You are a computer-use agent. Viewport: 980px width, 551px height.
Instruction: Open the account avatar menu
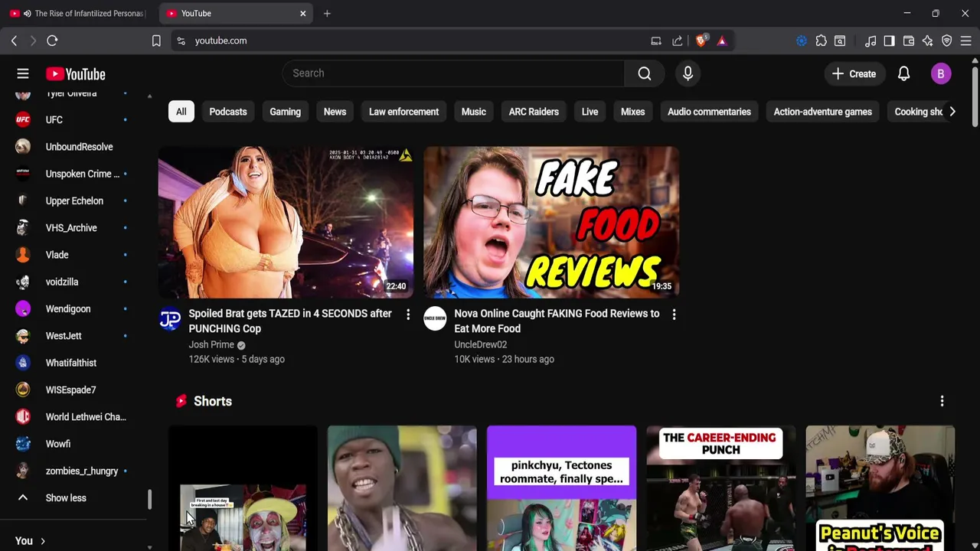pos(941,73)
